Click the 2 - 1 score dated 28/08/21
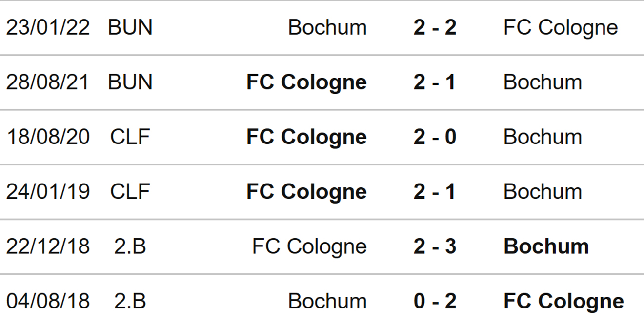Image resolution: width=644 pixels, height=328 pixels. click(434, 82)
